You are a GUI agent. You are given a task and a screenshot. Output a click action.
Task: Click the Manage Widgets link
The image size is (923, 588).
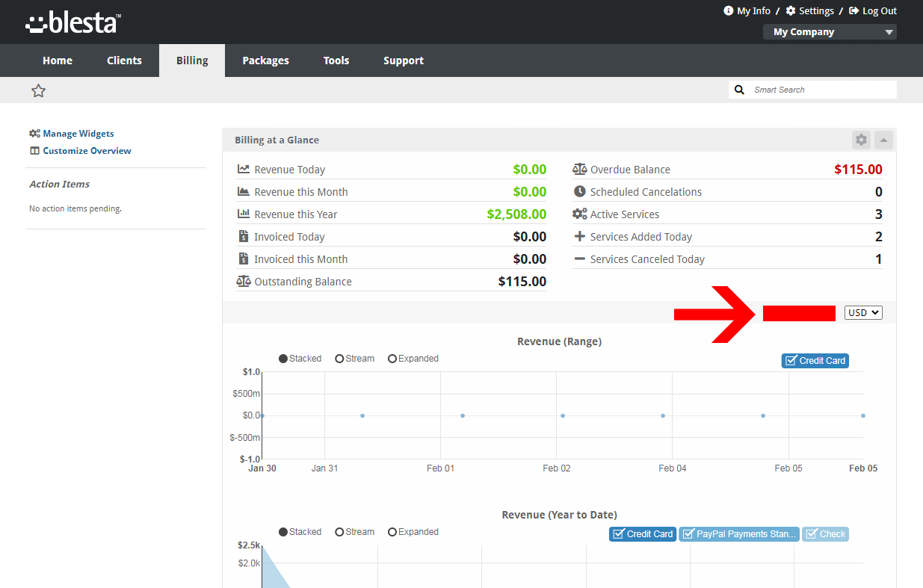[78, 134]
